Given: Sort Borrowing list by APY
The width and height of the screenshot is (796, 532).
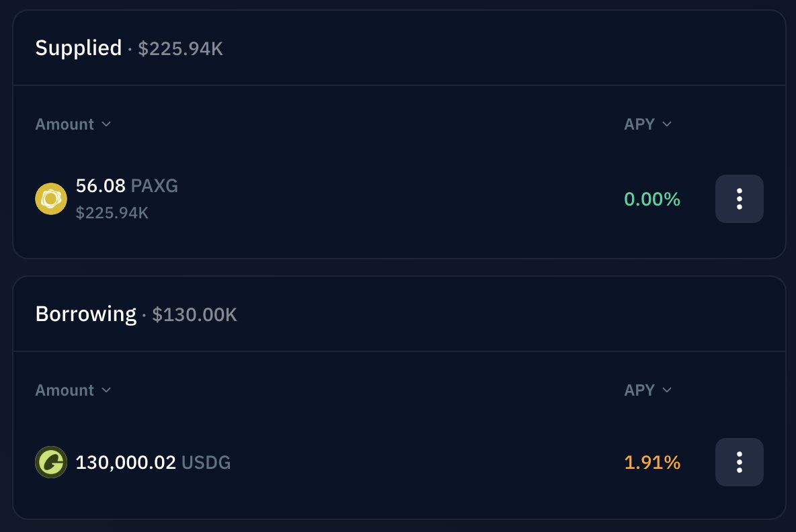Looking at the screenshot, I should coord(648,390).
